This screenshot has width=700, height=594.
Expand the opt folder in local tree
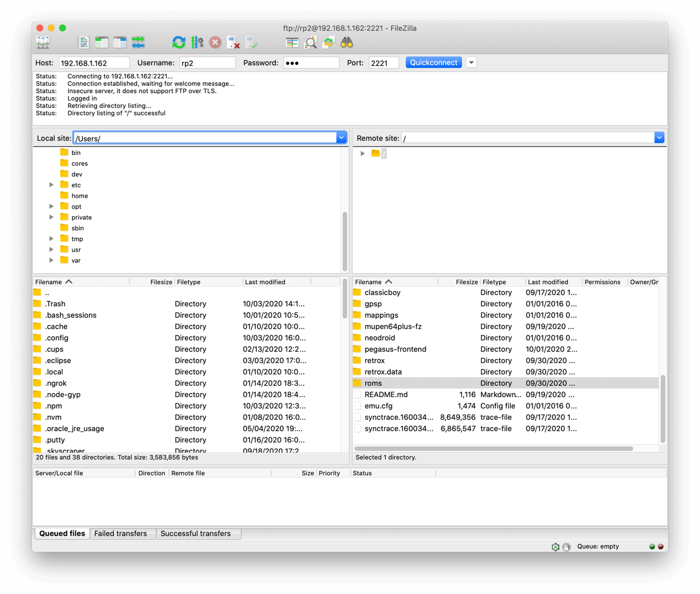click(52, 207)
